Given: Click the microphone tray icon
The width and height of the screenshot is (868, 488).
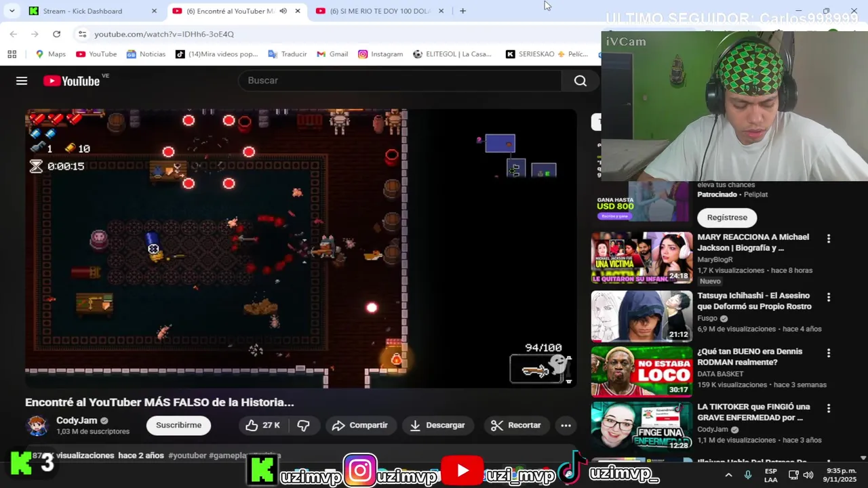Looking at the screenshot, I should pyautogui.click(x=748, y=475).
